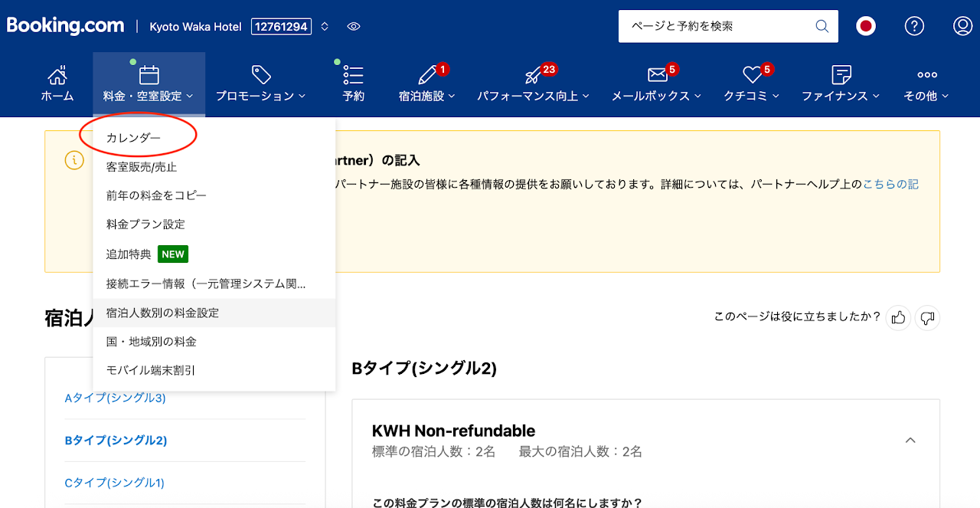The image size is (980, 508).
Task: Select カレンダー from the dropdown menu
Action: click(x=134, y=138)
